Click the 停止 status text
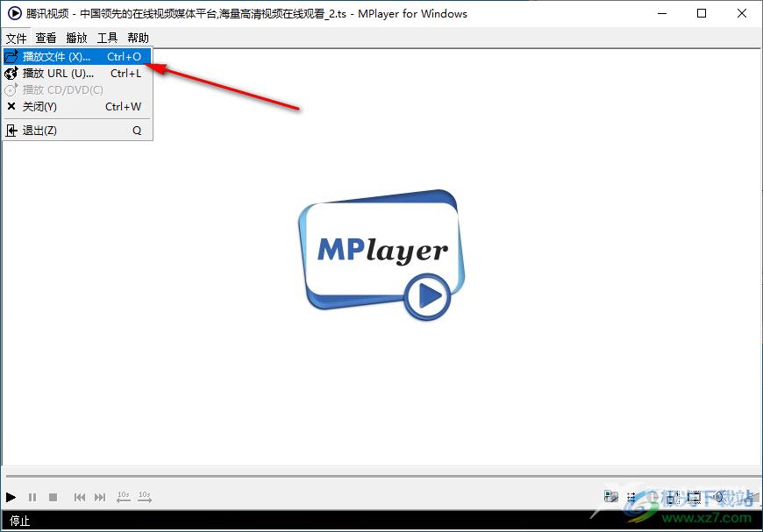The width and height of the screenshot is (763, 532). coord(19,521)
